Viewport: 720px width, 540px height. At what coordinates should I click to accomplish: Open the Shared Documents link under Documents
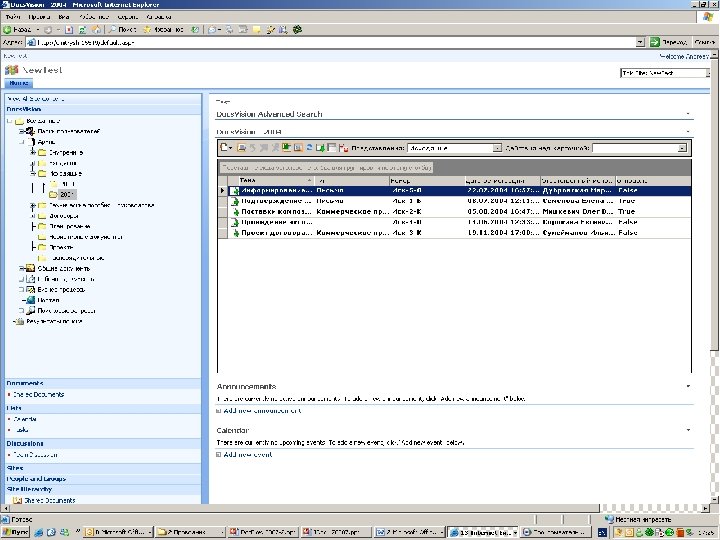pos(39,394)
